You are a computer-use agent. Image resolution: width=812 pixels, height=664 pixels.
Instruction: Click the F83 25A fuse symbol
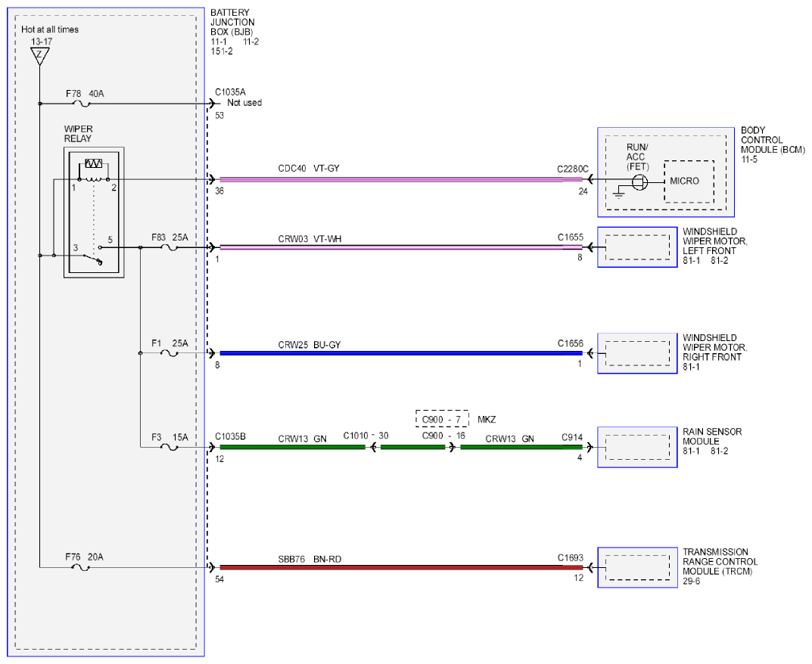tap(170, 248)
